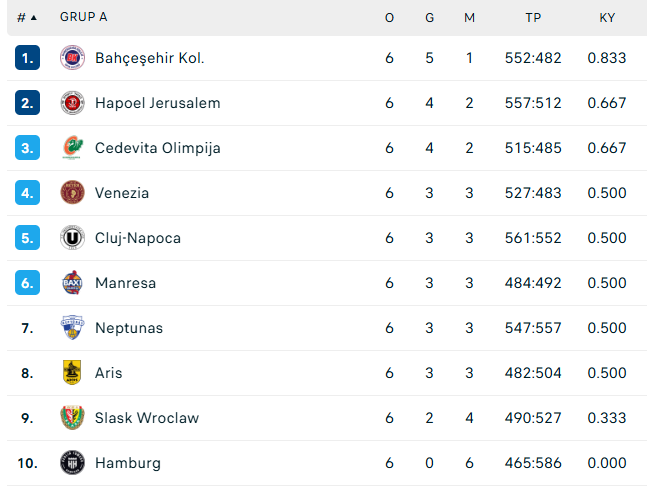Click the Venezia team logo
The height and width of the screenshot is (489, 647).
[72, 193]
